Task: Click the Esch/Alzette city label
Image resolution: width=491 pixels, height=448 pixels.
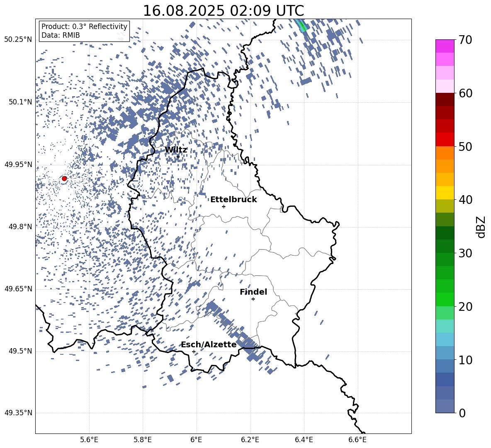Action: pyautogui.click(x=209, y=344)
